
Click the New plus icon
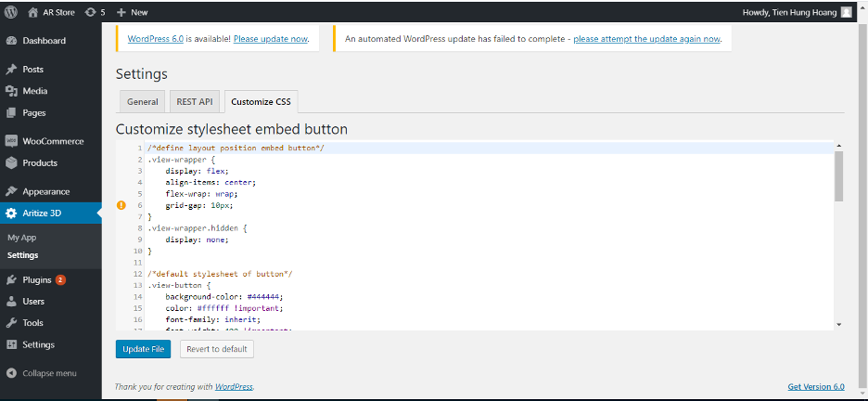click(x=121, y=12)
